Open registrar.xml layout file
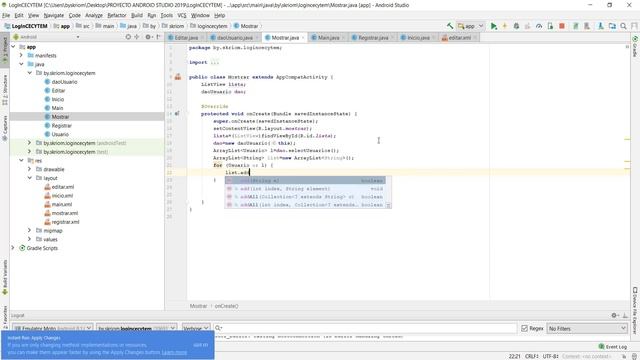 click(65, 222)
